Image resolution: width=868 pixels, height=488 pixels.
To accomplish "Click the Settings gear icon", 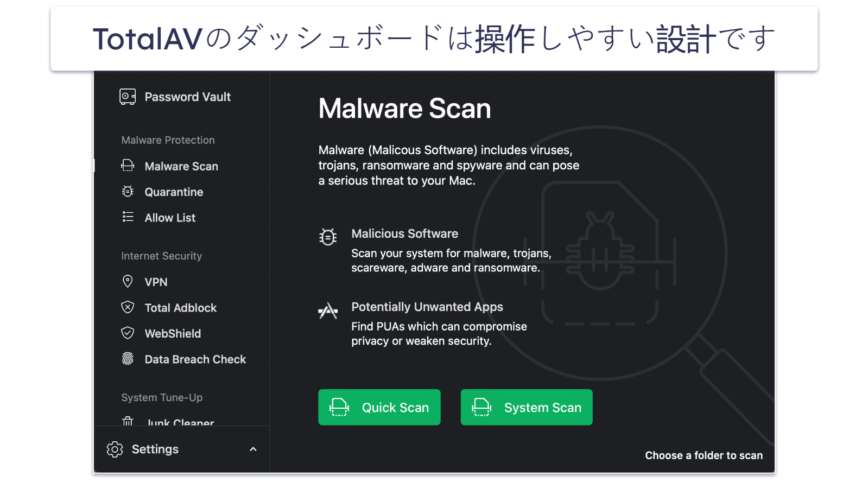I will point(115,449).
